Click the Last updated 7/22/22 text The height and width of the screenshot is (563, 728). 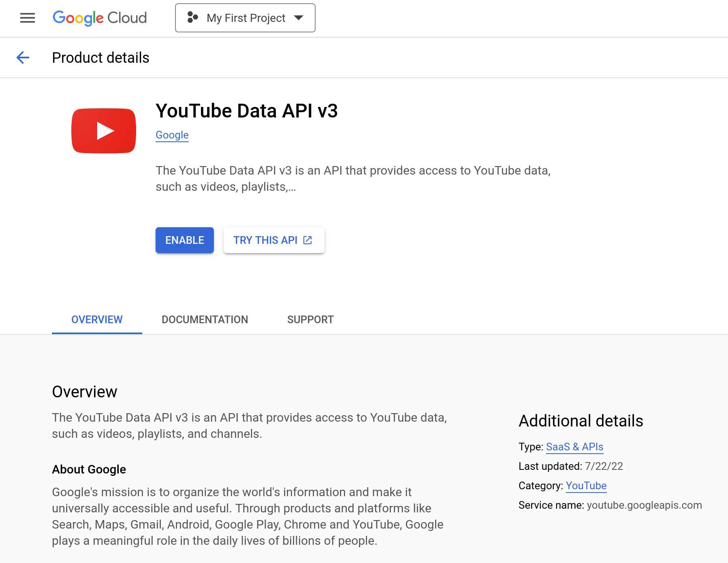click(x=571, y=466)
